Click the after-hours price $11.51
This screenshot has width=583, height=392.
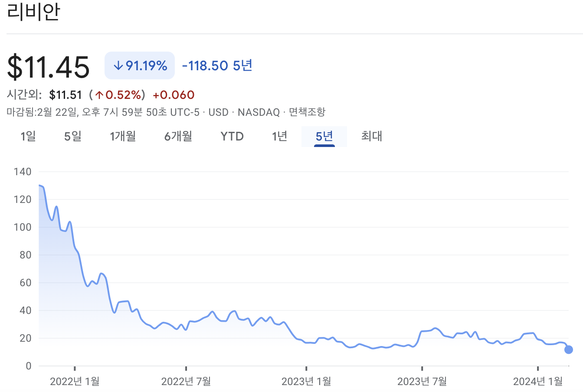tap(66, 95)
